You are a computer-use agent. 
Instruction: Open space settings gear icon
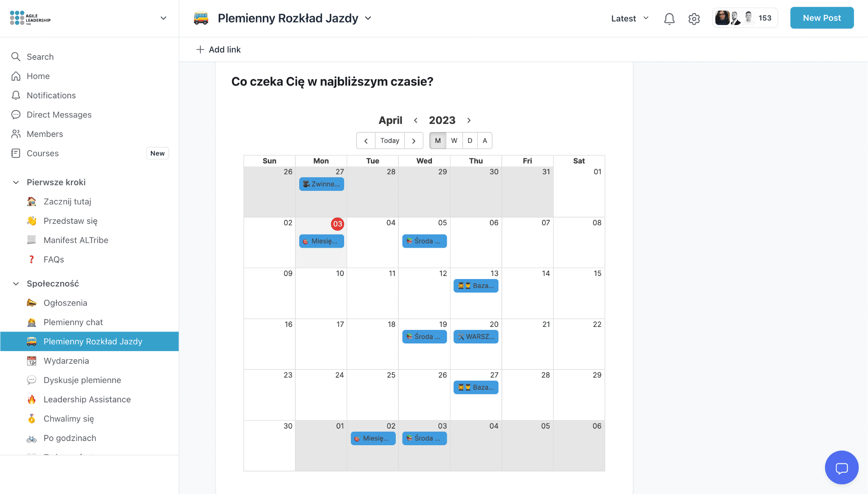pos(694,19)
